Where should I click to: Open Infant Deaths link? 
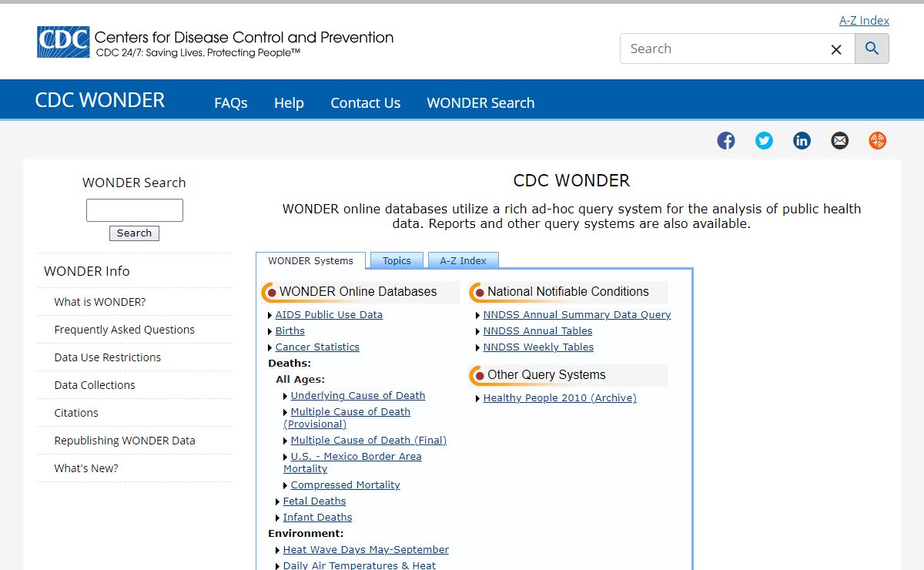point(317,517)
